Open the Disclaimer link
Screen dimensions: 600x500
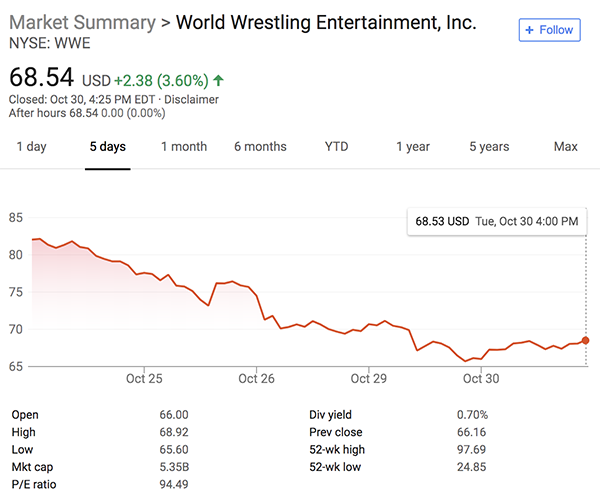click(193, 99)
